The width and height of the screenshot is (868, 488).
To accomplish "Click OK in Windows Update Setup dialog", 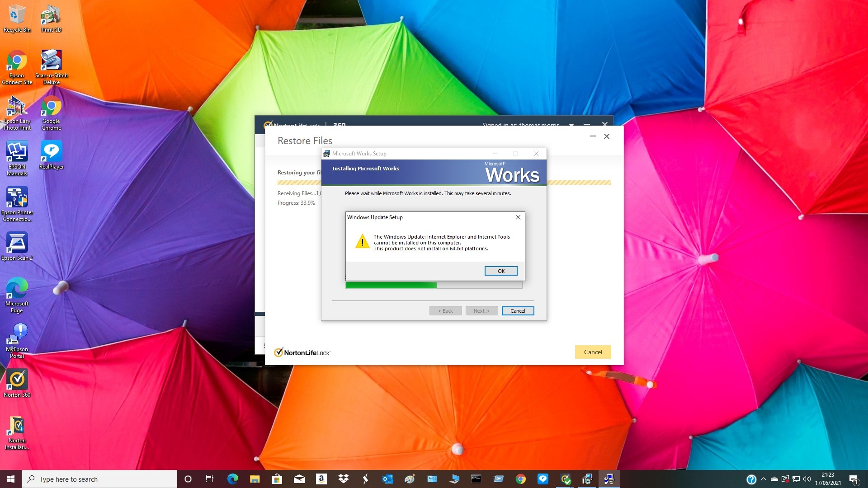I will [500, 271].
